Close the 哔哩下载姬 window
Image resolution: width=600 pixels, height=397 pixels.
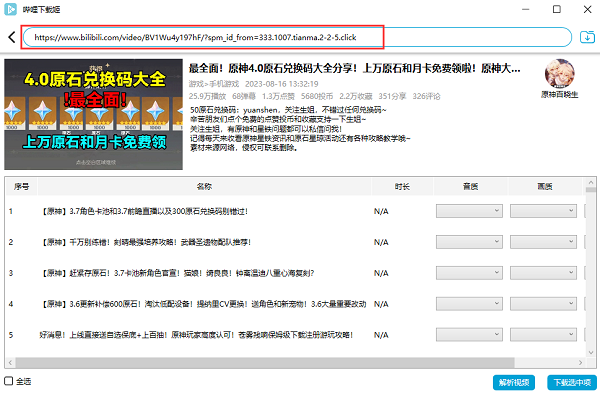pyautogui.click(x=588, y=9)
